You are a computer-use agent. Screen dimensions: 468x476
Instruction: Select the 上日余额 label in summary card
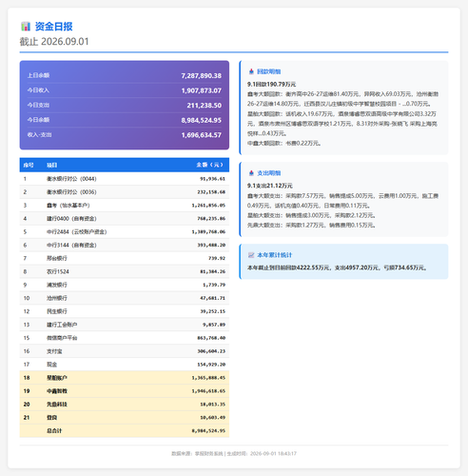click(38, 75)
